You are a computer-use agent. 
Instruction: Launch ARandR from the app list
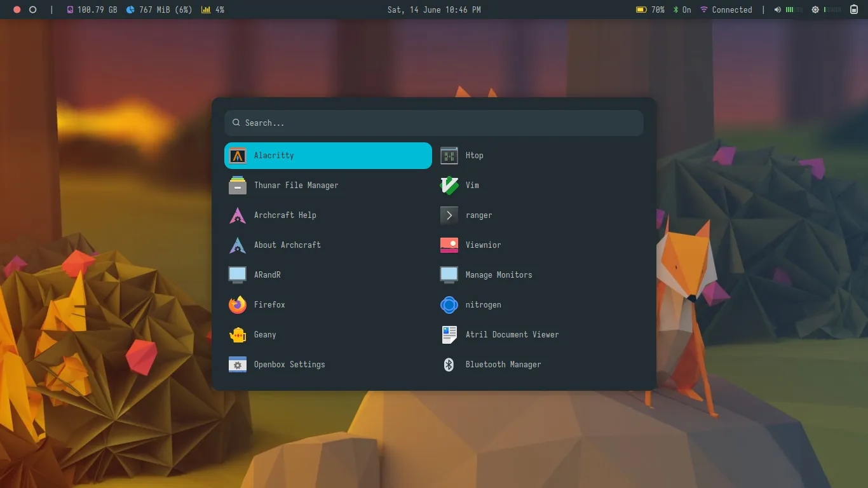(x=328, y=275)
